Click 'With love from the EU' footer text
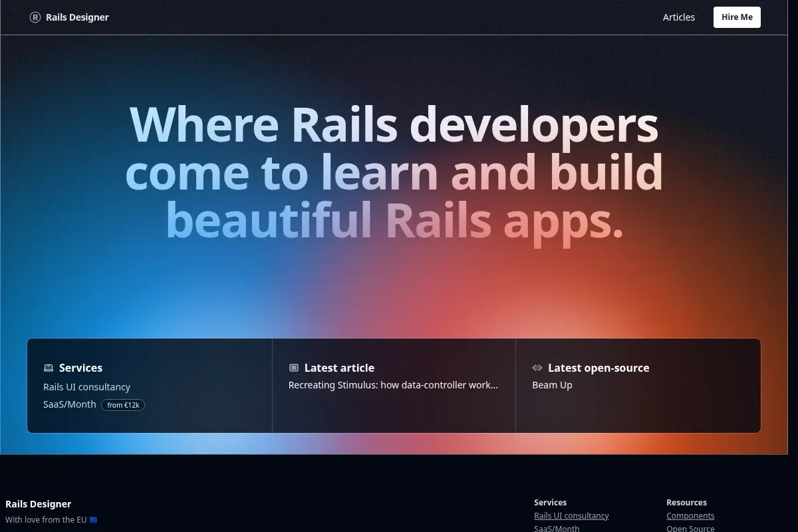Viewport: 798px width, 532px height. (x=51, y=520)
